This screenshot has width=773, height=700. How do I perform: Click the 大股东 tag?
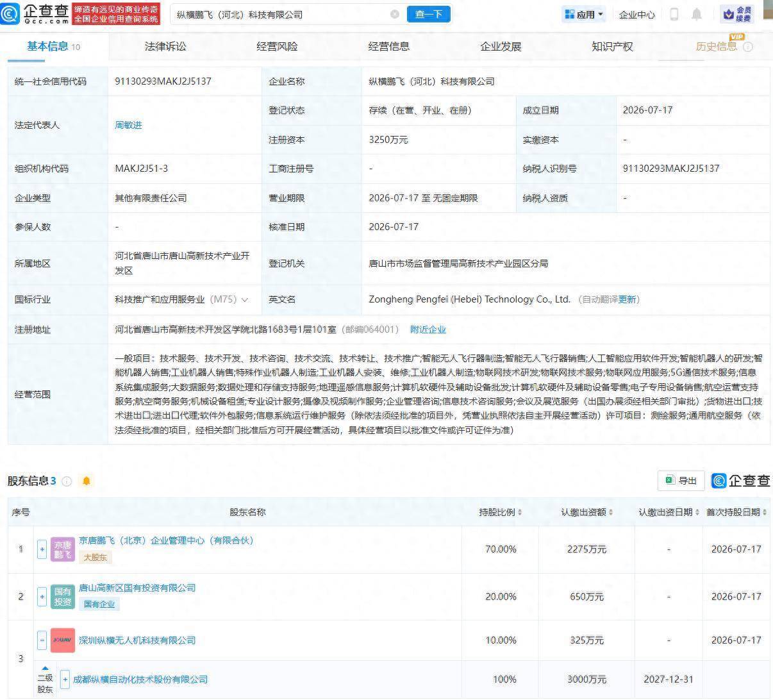coord(96,557)
